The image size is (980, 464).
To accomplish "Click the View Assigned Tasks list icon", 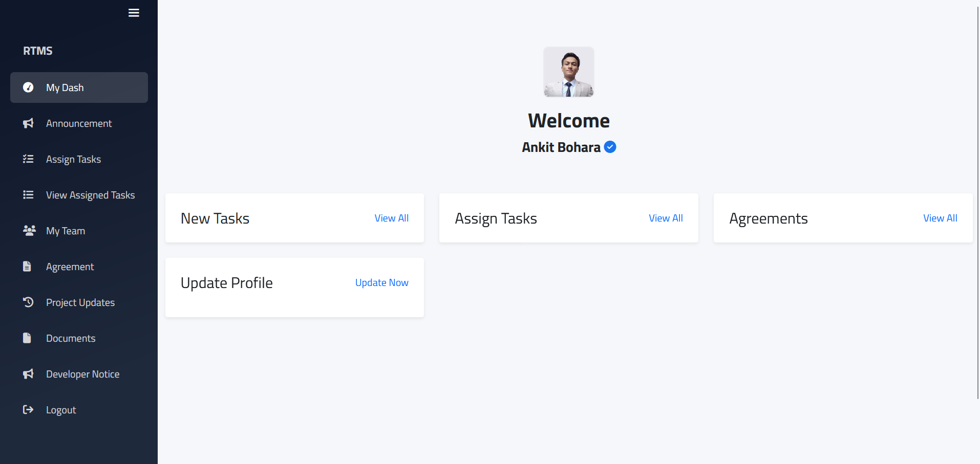I will coord(28,195).
